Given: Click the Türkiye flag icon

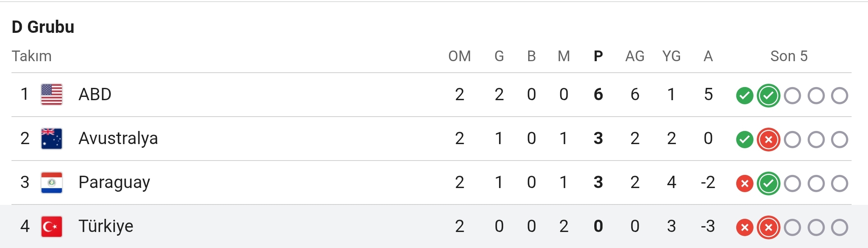Looking at the screenshot, I should (x=52, y=226).
